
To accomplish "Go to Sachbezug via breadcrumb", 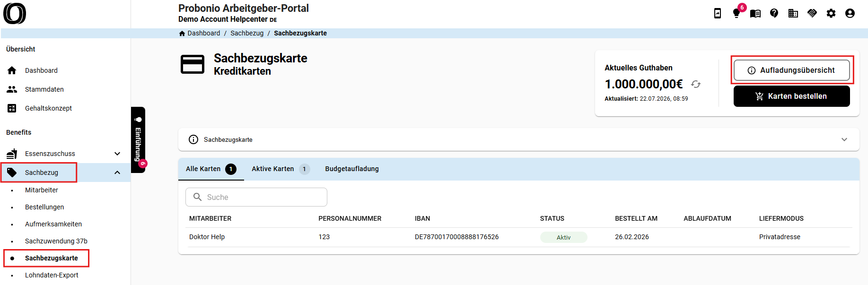I will (x=247, y=33).
